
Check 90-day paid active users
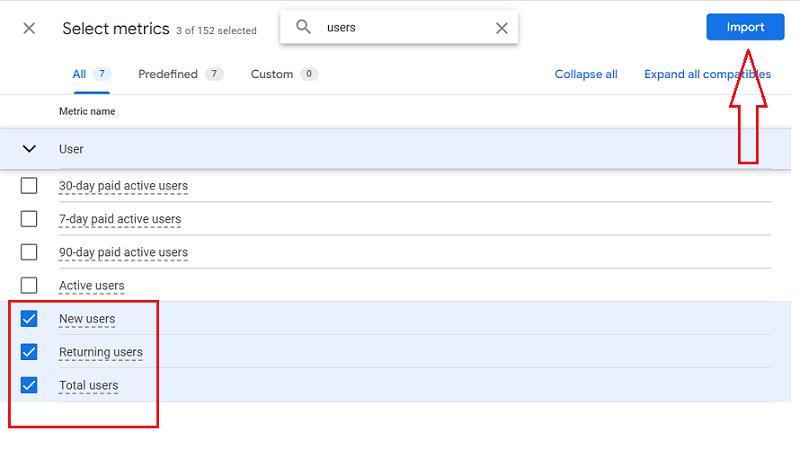click(29, 252)
